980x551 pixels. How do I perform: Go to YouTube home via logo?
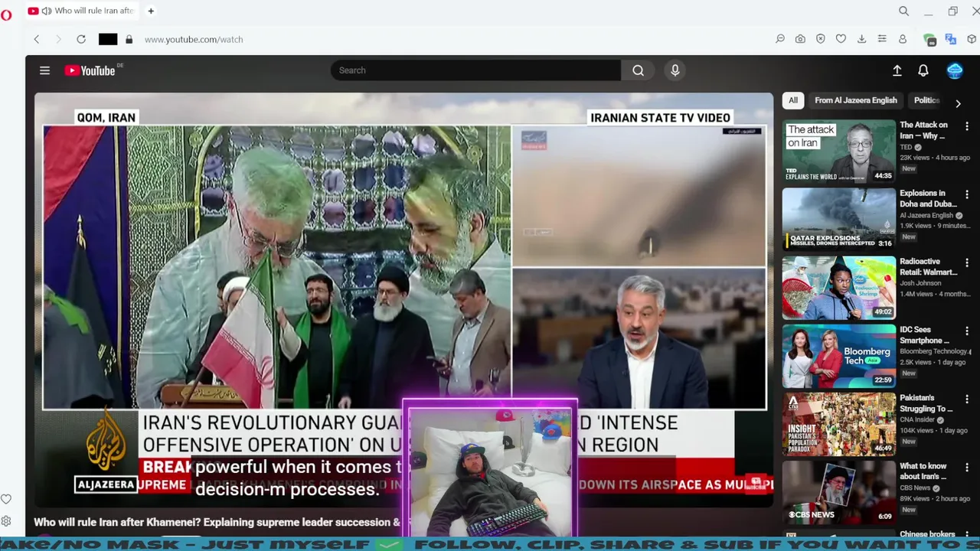(x=90, y=70)
